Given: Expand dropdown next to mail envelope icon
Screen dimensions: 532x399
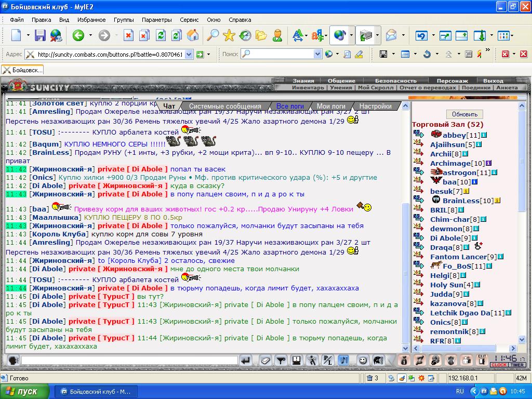Looking at the screenshot, I should pos(403,35).
